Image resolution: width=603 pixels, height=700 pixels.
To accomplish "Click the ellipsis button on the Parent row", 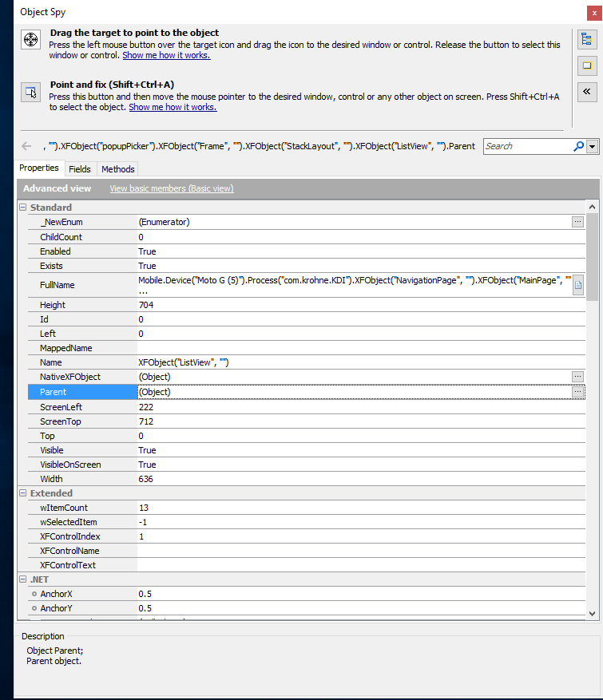I will coord(578,392).
